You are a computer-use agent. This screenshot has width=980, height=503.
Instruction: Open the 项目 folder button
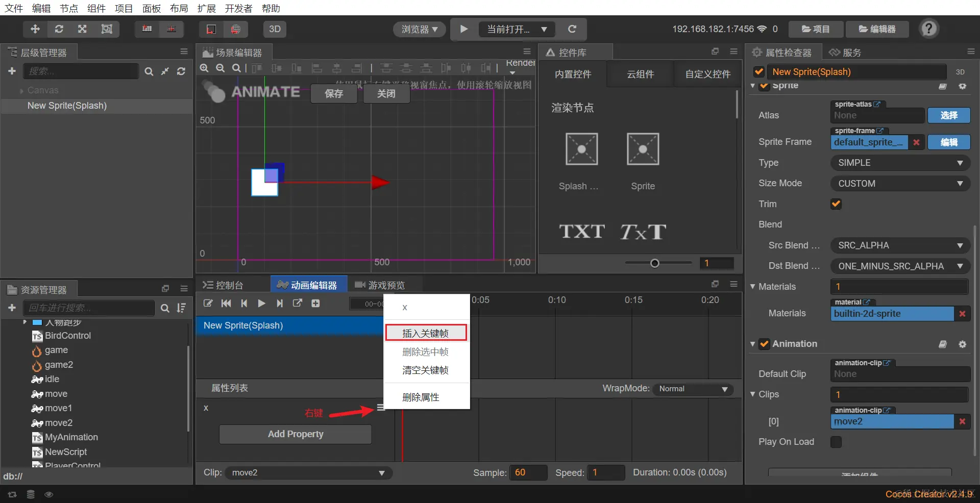click(815, 29)
